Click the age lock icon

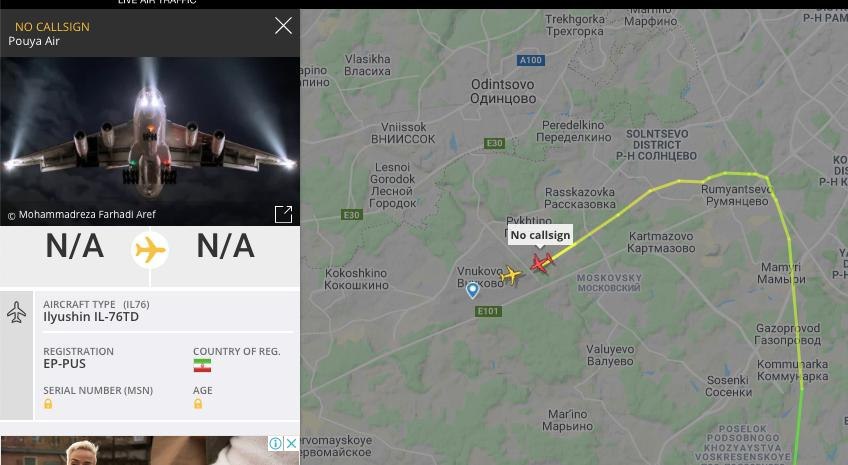coord(198,404)
